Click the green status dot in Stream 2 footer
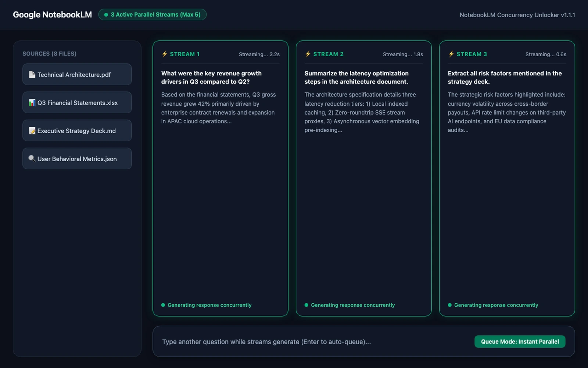This screenshot has height=368, width=588. pyautogui.click(x=306, y=305)
